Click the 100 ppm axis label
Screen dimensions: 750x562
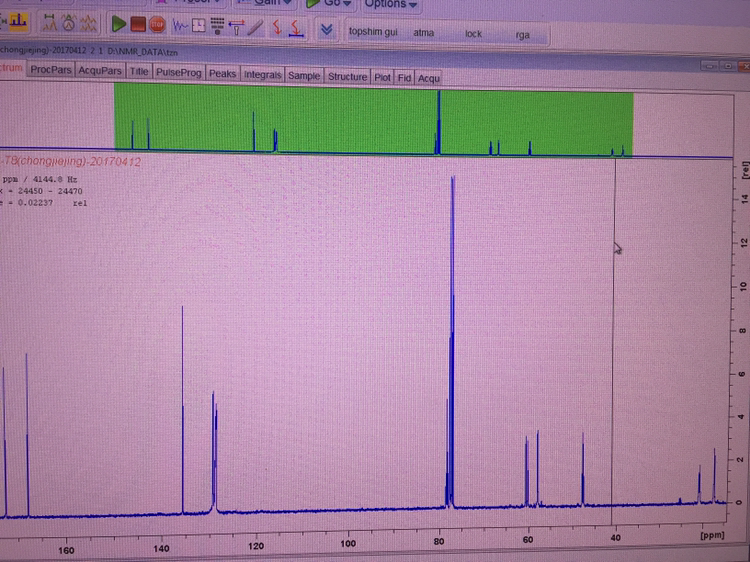[x=348, y=543]
